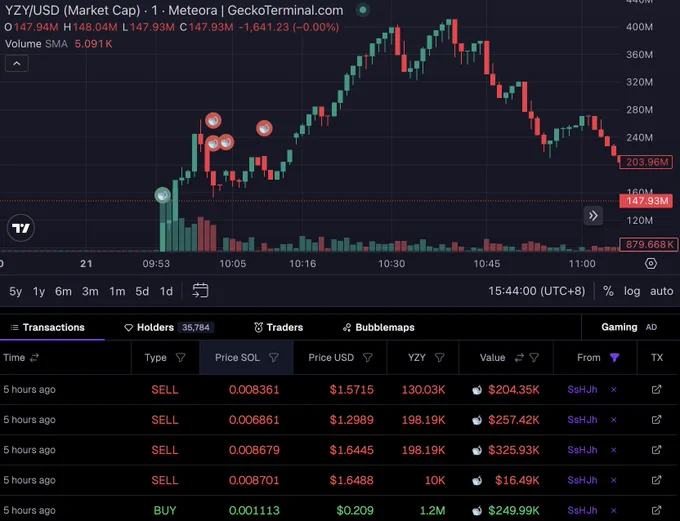The width and height of the screenshot is (680, 521).
Task: Click the whale icon beside $16.49K
Action: tap(477, 481)
